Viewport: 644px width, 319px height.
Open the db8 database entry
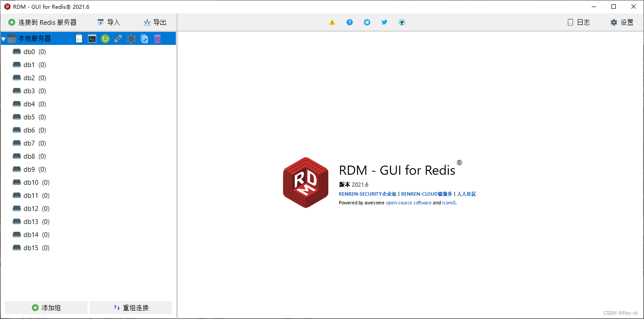88,156
